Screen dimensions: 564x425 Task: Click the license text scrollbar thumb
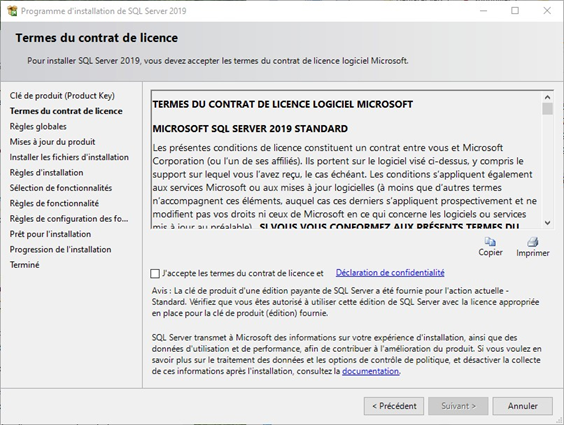(x=547, y=109)
